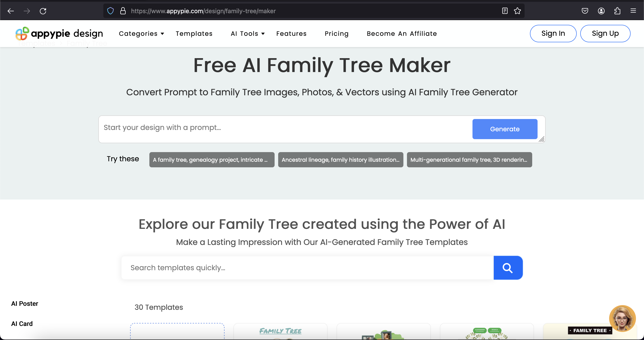The image size is (644, 340).
Task: Open the browser hamburger menu
Action: click(x=633, y=11)
